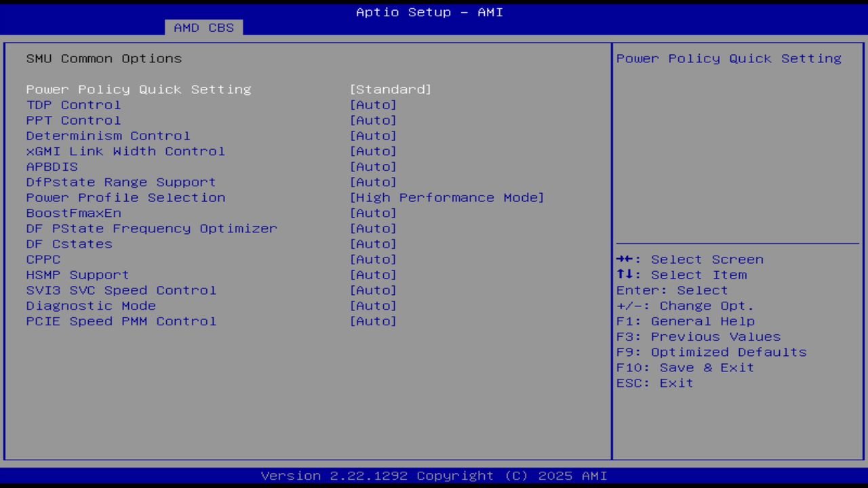Select DF PState Frequency Optimizer label

click(151, 228)
